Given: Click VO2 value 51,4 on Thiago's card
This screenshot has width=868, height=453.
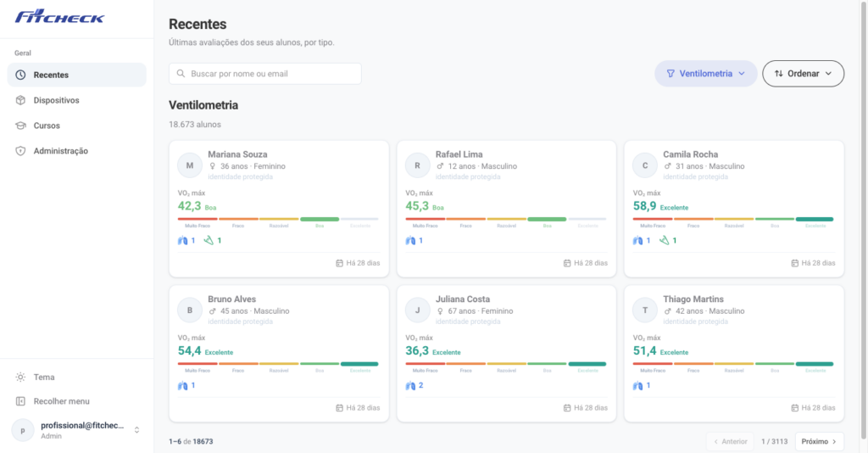Looking at the screenshot, I should coord(644,350).
